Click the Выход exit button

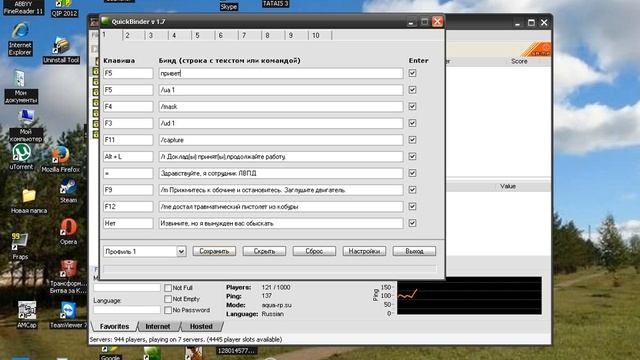(414, 251)
